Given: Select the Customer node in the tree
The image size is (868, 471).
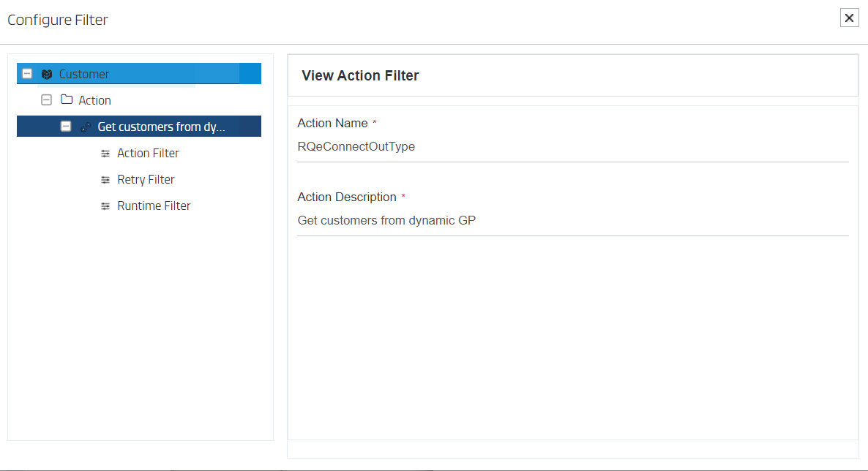Looking at the screenshot, I should pyautogui.click(x=84, y=73).
